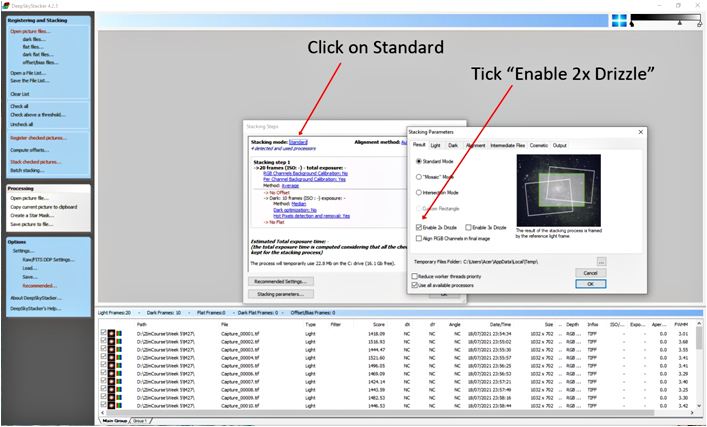Click the black point slider handle

[632, 24]
